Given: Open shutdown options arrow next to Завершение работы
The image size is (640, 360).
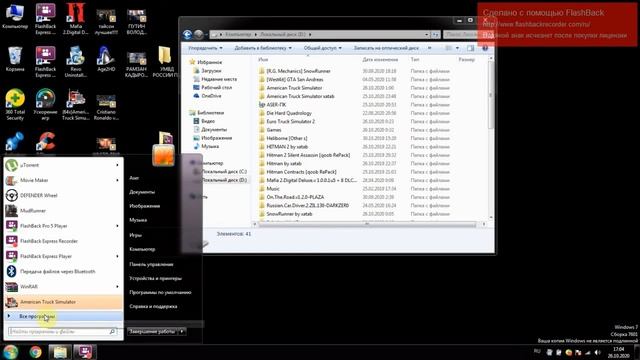Looking at the screenshot, I should tap(182, 331).
